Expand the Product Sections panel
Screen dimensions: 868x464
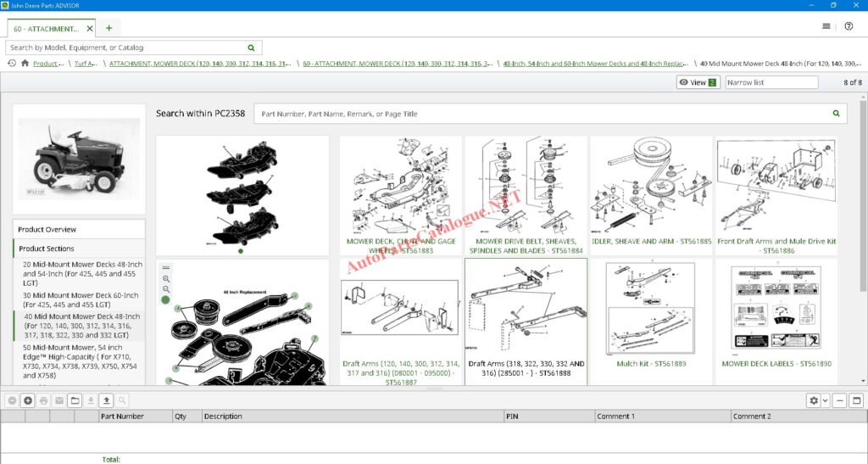tap(47, 249)
